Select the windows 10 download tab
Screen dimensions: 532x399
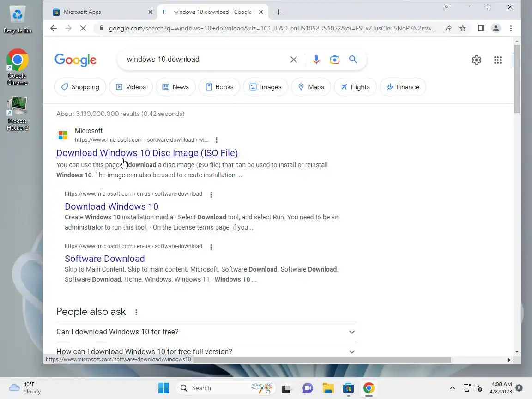(x=213, y=12)
